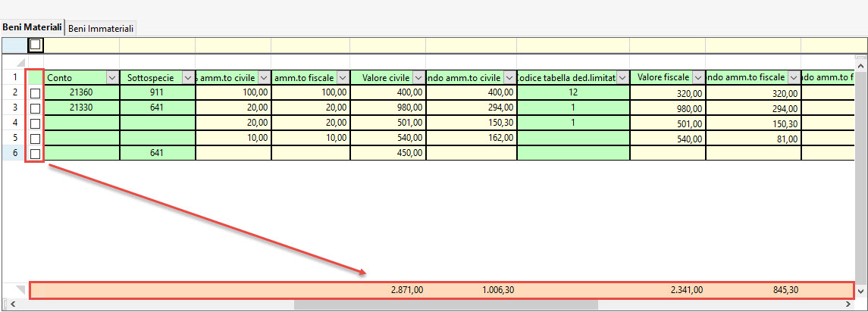
Task: Click Sottospecie 641 in row 3
Action: (x=157, y=108)
